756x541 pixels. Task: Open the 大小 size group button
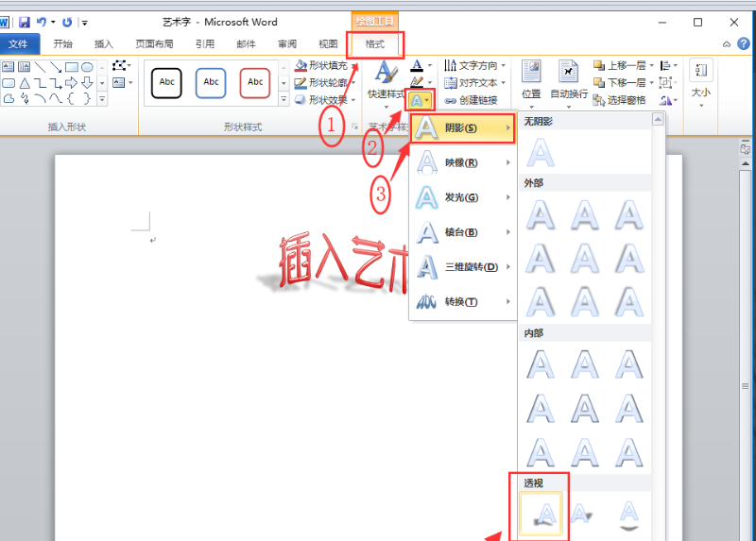tap(701, 84)
